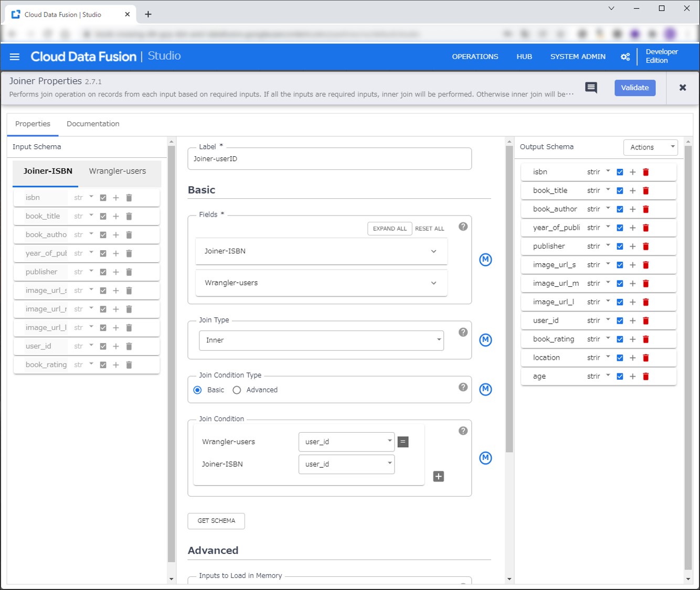
Task: Open the Joiner-ISBN user_id join dropdown
Action: pos(346,464)
